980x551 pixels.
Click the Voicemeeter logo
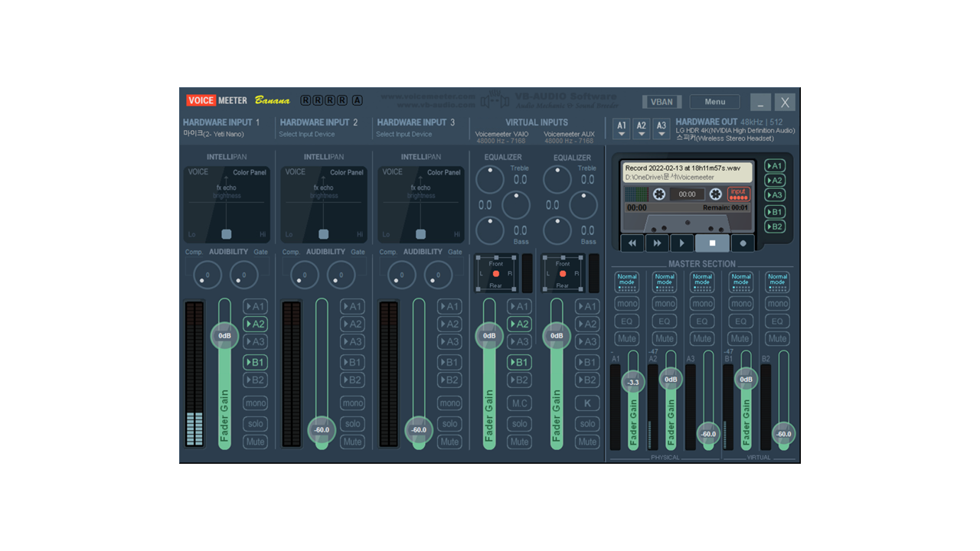pos(217,100)
